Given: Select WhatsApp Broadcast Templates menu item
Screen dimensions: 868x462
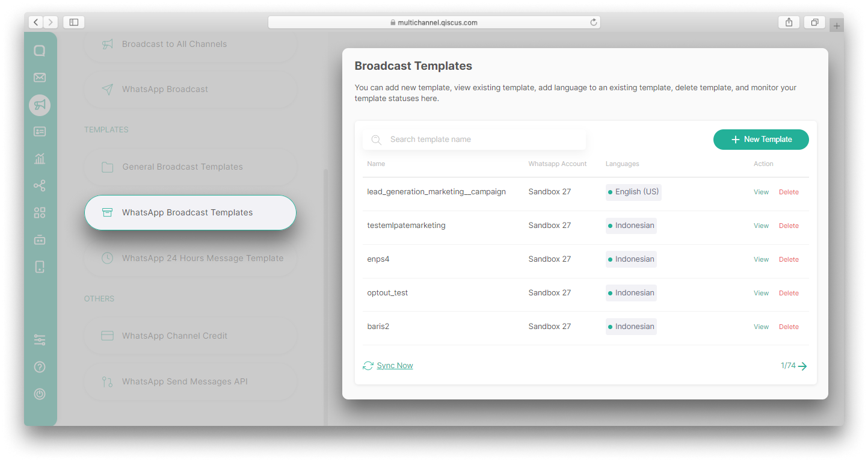Looking at the screenshot, I should (190, 212).
